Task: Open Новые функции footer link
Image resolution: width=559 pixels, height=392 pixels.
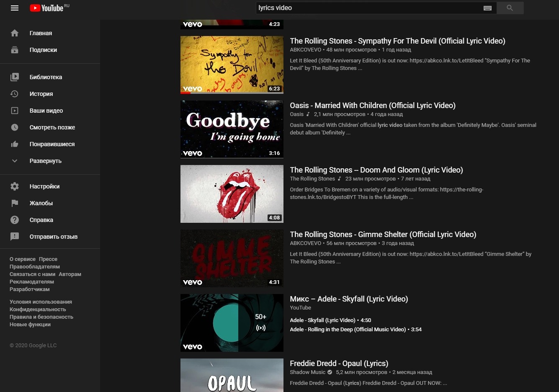Action: tap(30, 325)
